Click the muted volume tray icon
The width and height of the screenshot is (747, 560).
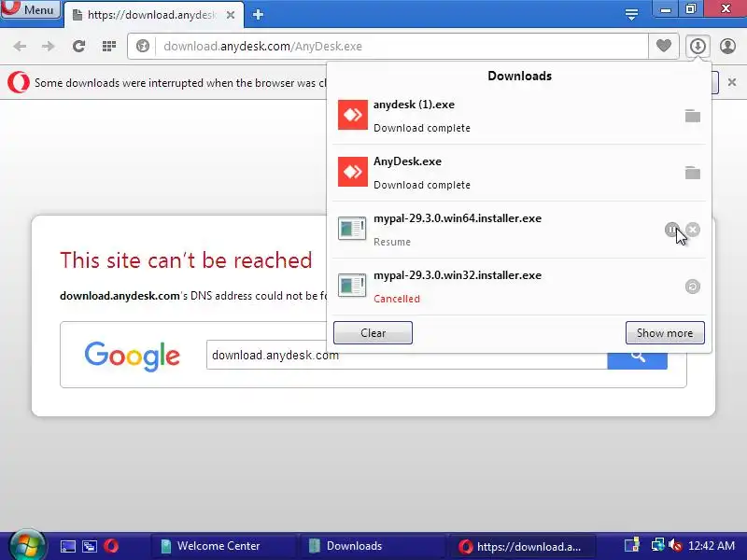click(x=675, y=545)
